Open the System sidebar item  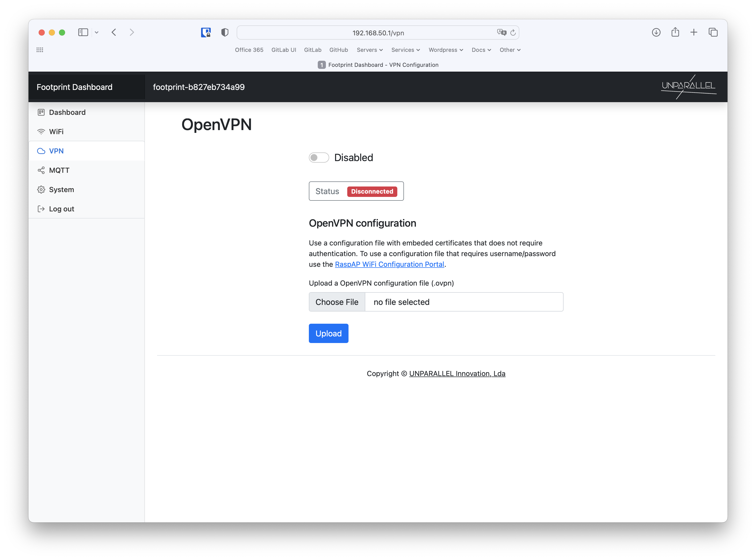click(86, 190)
